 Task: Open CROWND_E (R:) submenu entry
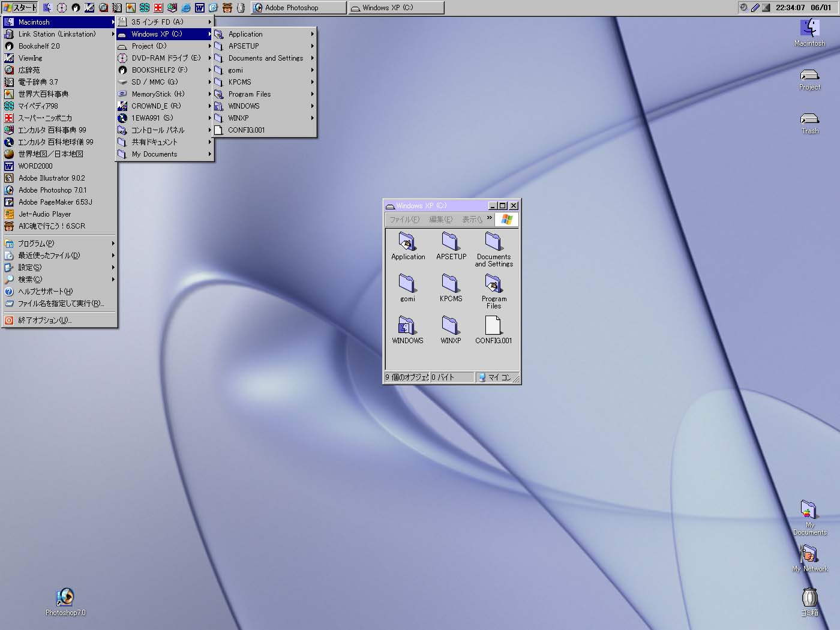pos(164,106)
